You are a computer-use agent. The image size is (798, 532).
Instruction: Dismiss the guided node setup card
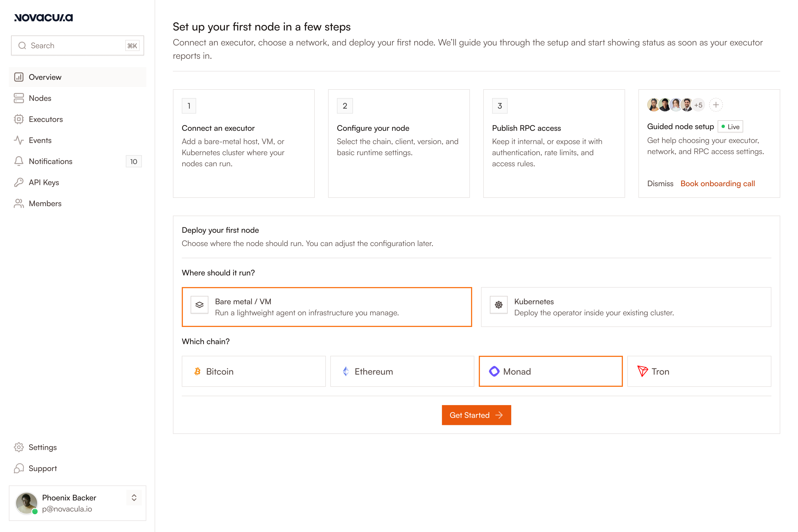click(660, 183)
